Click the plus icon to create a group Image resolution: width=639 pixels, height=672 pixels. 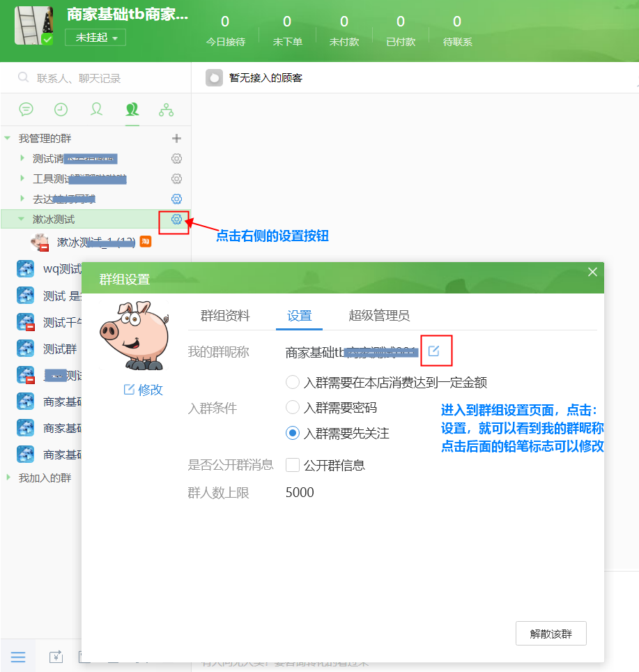pyautogui.click(x=176, y=139)
